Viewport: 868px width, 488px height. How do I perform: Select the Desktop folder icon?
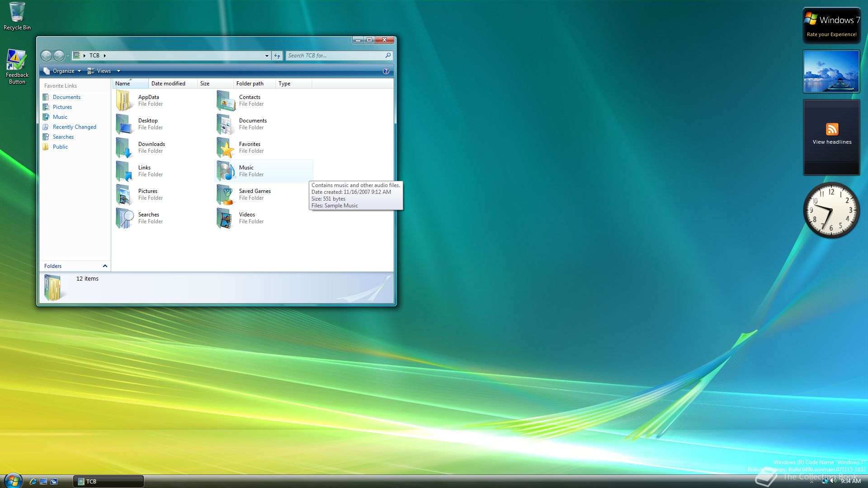click(124, 124)
